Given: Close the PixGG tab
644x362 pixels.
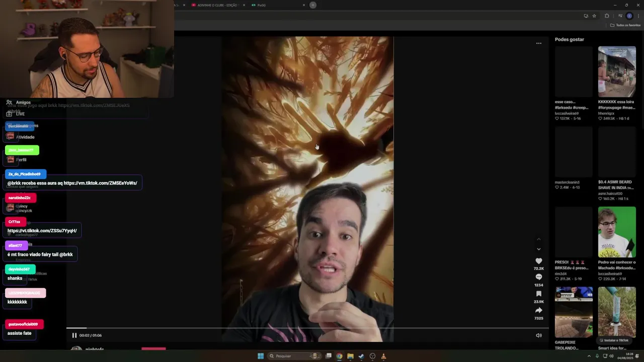Looking at the screenshot, I should point(304,5).
